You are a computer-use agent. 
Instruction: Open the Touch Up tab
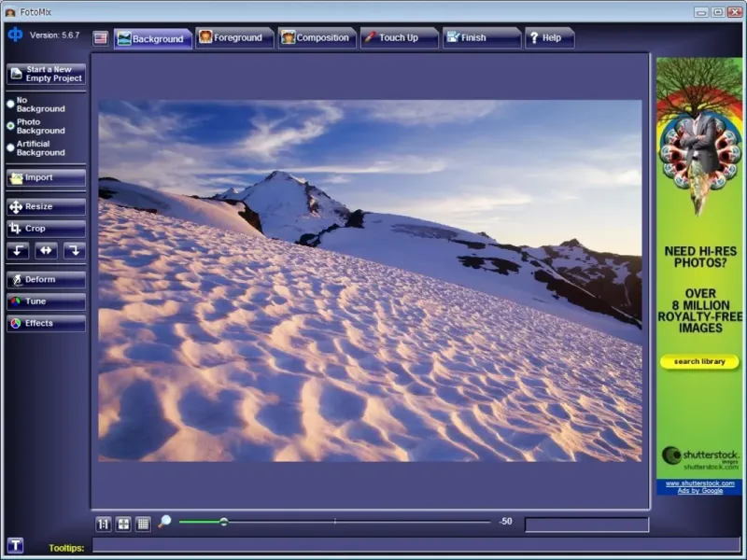pyautogui.click(x=399, y=38)
